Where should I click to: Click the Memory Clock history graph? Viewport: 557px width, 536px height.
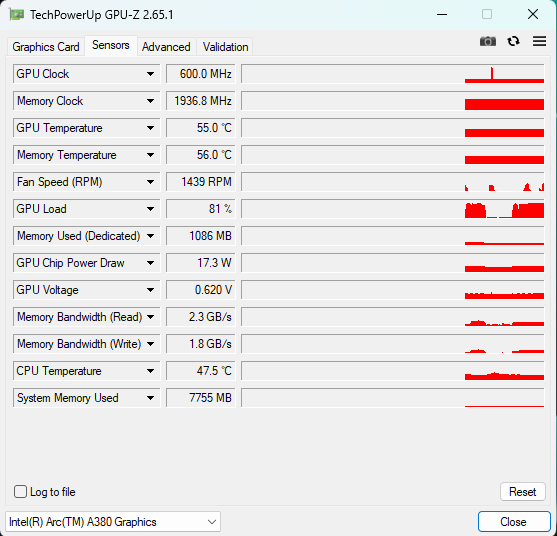pos(393,101)
